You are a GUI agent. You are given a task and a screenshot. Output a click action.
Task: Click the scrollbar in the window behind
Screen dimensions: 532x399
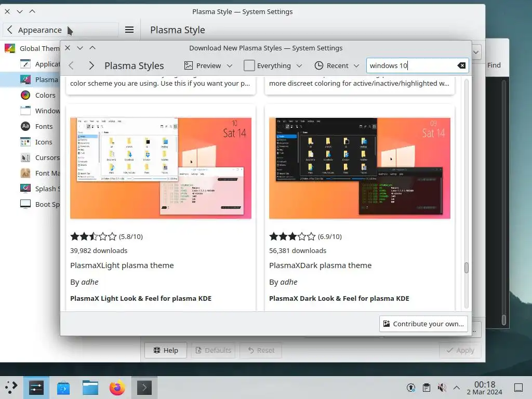click(504, 320)
